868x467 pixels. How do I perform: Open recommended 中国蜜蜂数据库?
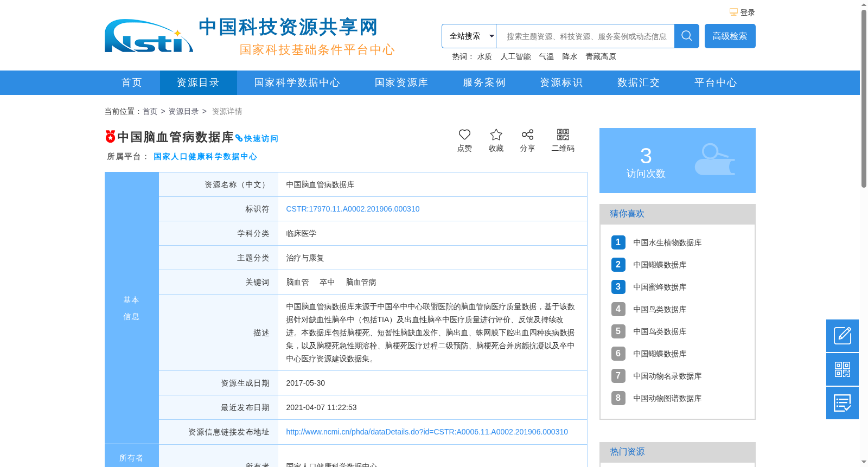tap(660, 287)
